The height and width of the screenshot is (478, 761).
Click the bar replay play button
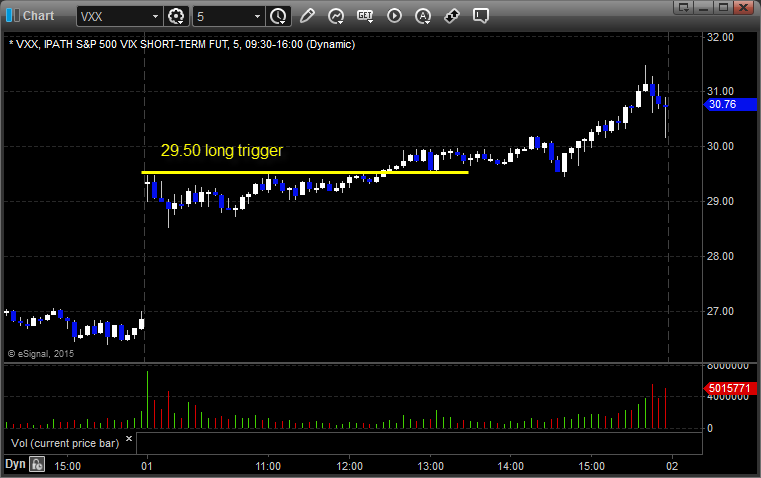(x=394, y=16)
